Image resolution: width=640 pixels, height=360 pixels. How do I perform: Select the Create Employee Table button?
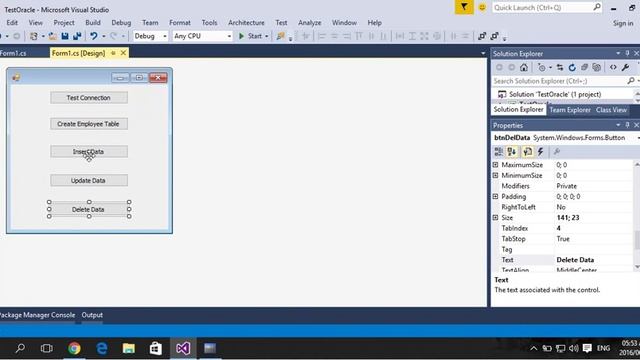click(89, 124)
